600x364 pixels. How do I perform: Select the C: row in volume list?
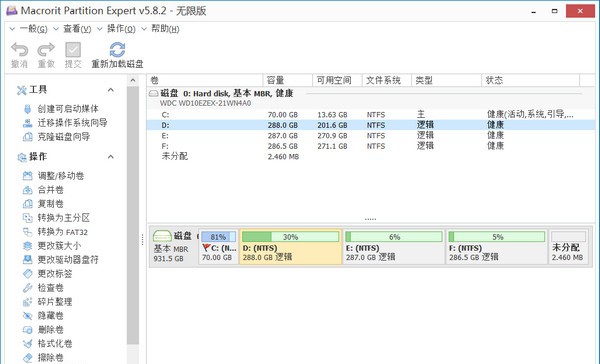[370, 114]
